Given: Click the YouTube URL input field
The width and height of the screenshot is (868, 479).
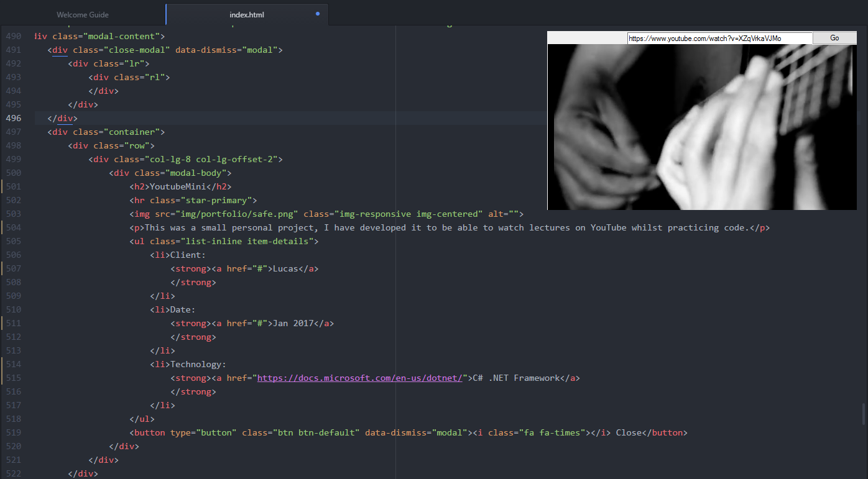Looking at the screenshot, I should [x=719, y=39].
